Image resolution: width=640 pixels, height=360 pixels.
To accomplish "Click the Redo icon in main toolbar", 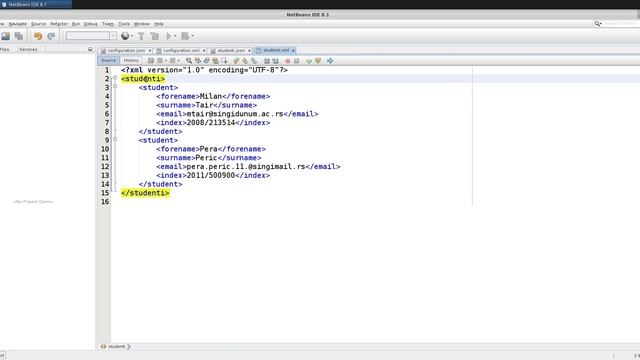I will [x=51, y=36].
